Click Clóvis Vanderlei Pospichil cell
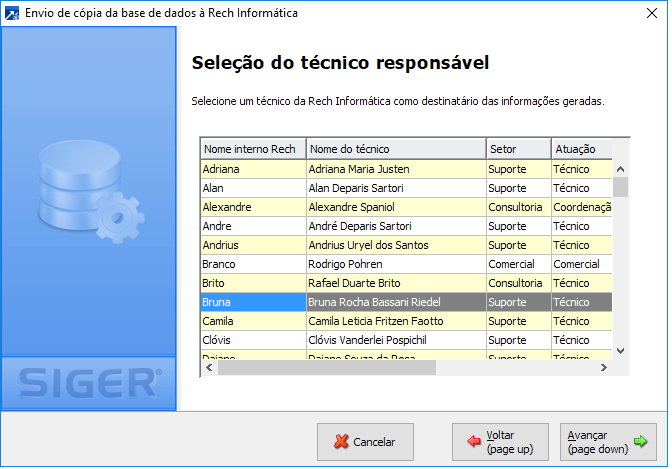Screen dimensions: 672x469 pyautogui.click(x=396, y=340)
